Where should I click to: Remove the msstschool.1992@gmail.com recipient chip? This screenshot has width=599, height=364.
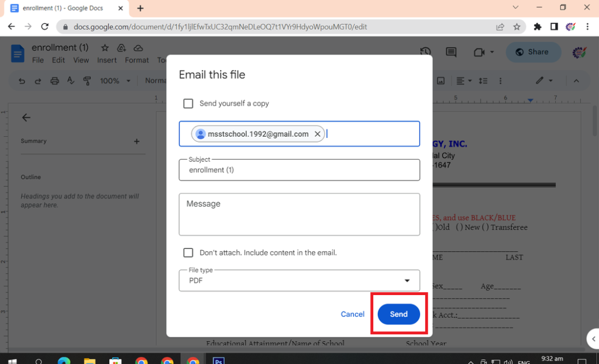pyautogui.click(x=317, y=134)
